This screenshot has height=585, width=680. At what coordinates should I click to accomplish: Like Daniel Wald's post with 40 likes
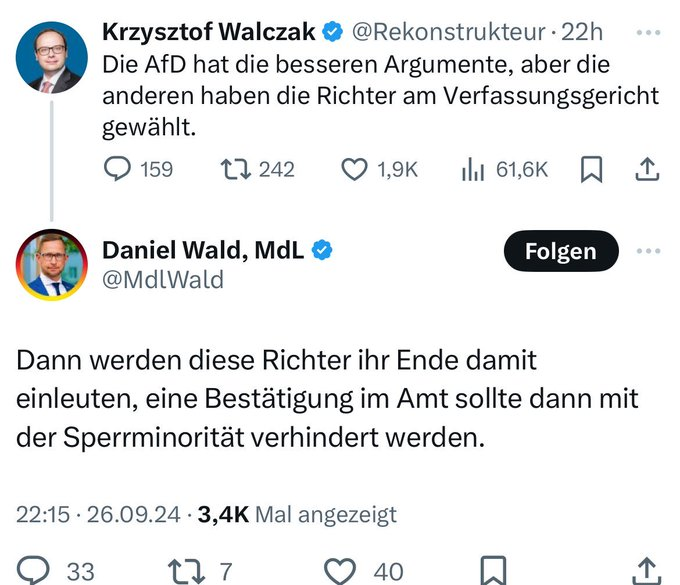pyautogui.click(x=340, y=571)
